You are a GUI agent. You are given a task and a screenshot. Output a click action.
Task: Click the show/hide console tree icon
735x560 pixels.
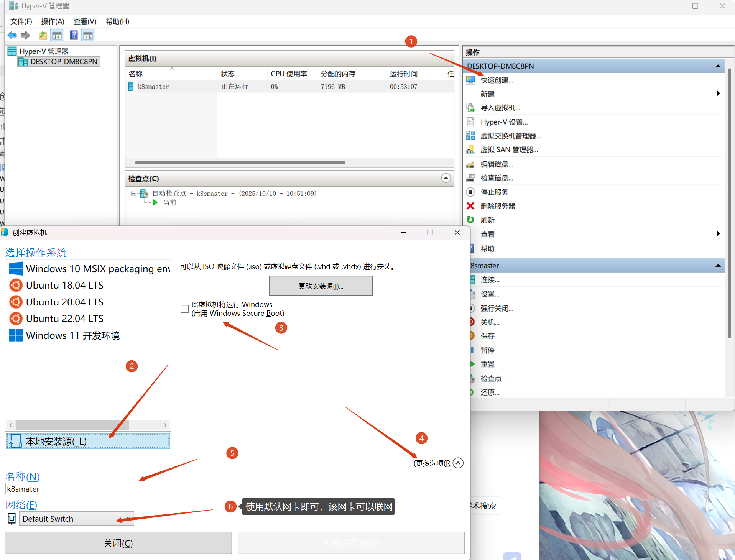point(57,35)
